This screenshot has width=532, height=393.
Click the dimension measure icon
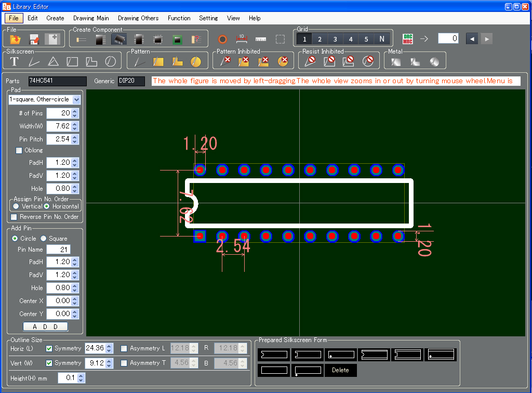pyautogui.click(x=242, y=39)
